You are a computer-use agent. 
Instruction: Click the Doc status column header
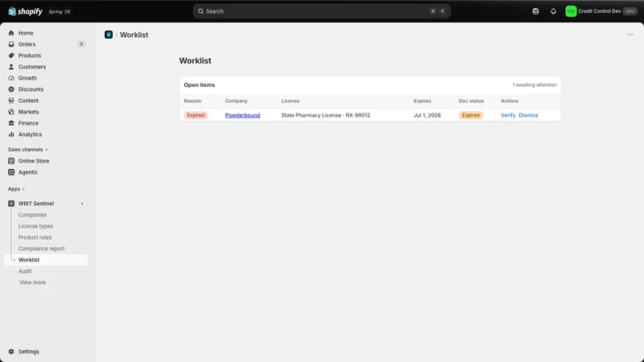(x=471, y=101)
